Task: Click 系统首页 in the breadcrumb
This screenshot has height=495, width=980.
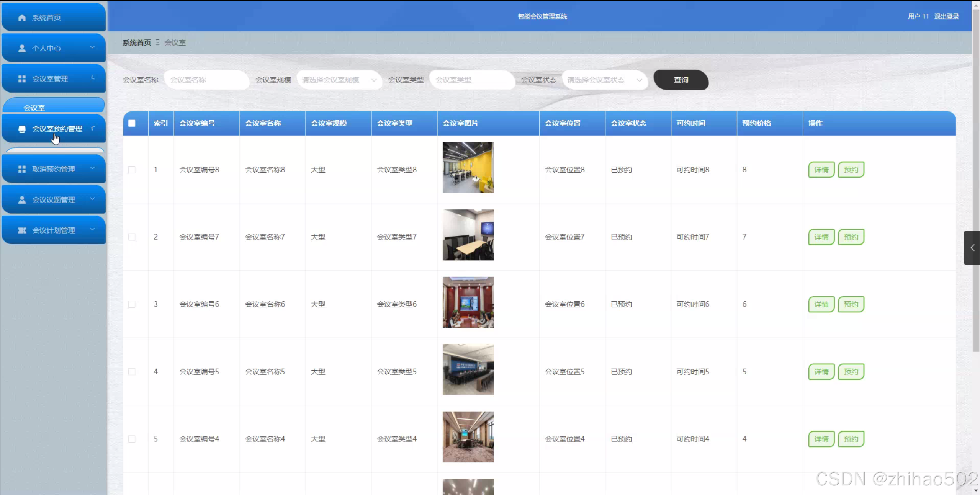Action: pyautogui.click(x=136, y=42)
